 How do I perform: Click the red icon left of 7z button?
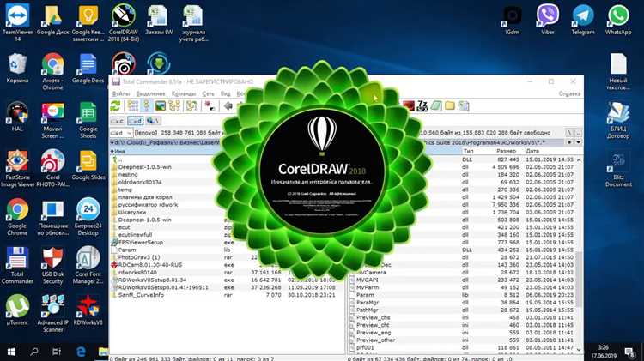(x=409, y=105)
